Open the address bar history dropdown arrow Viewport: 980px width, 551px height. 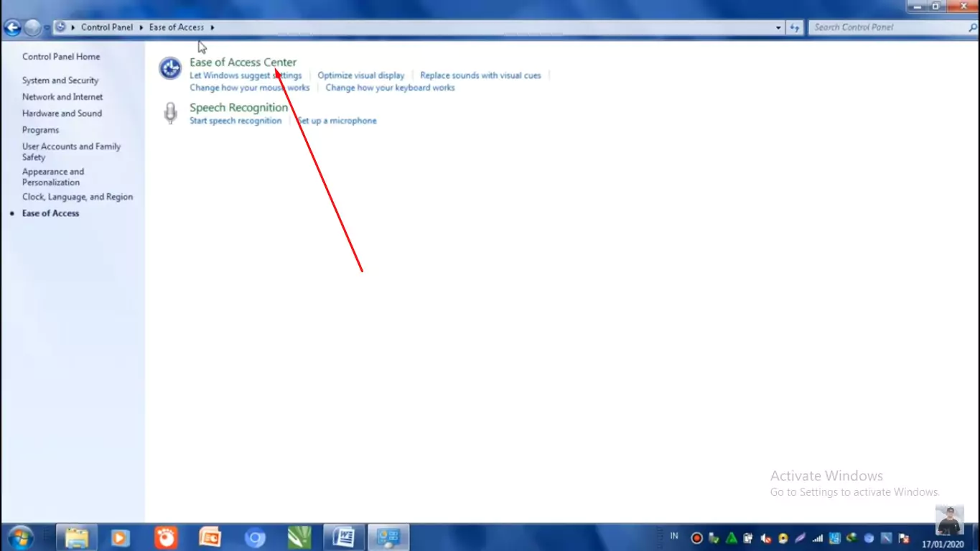(x=778, y=27)
